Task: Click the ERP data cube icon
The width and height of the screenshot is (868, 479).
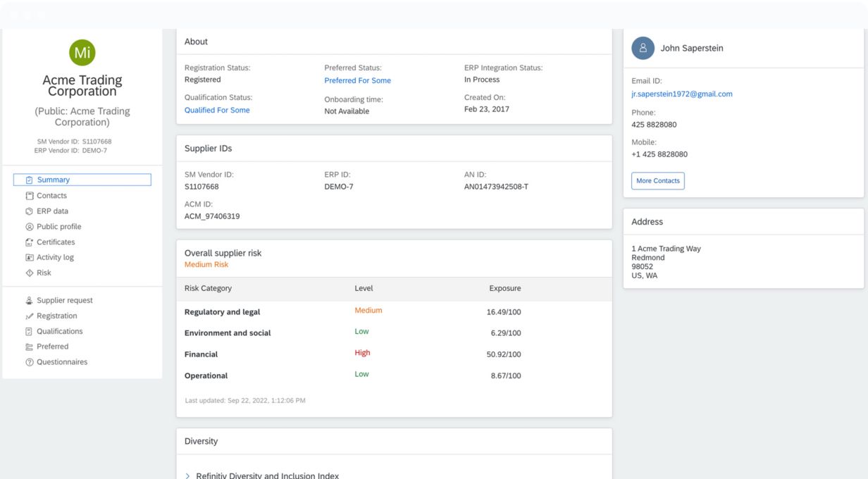Action: (30, 211)
